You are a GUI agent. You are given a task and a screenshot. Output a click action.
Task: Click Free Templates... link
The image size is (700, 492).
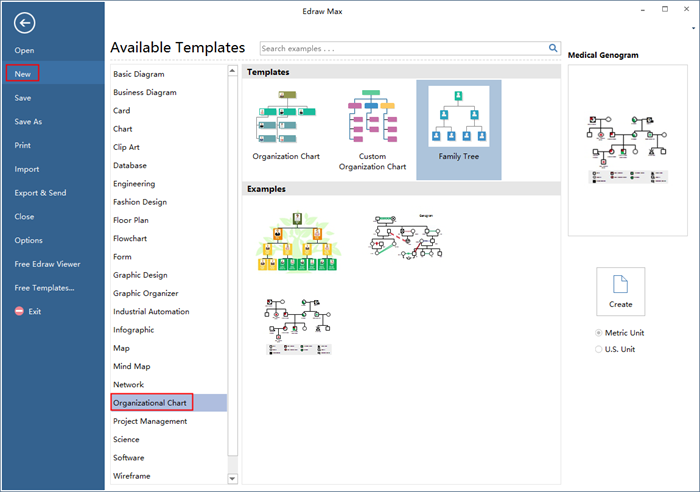click(44, 288)
